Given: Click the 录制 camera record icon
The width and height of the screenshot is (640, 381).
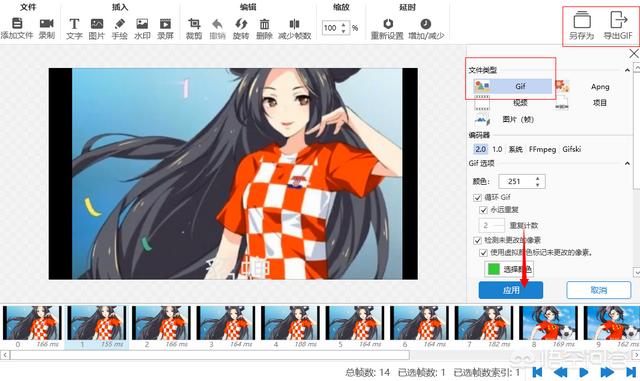Looking at the screenshot, I should click(47, 23).
